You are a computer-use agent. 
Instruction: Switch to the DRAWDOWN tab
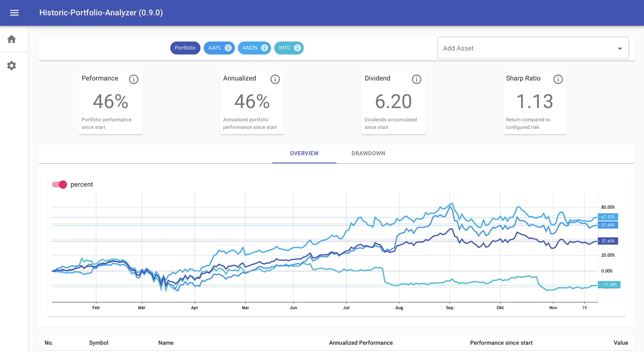tap(368, 153)
